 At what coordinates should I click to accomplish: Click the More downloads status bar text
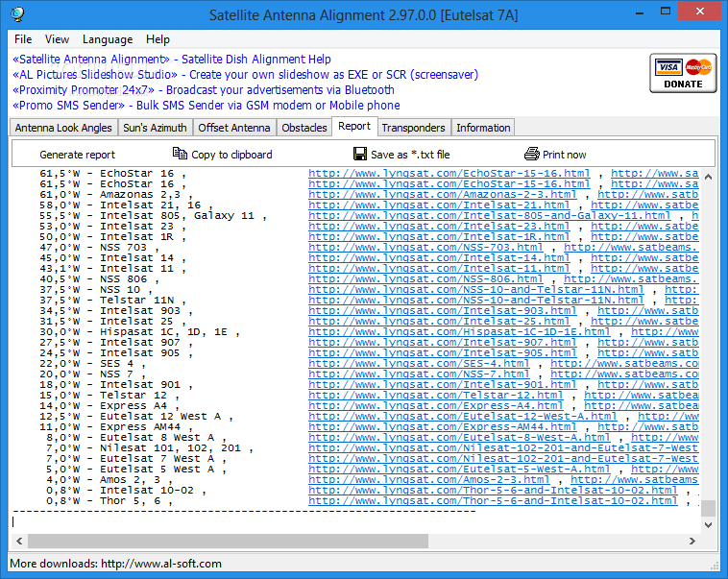pos(115,564)
